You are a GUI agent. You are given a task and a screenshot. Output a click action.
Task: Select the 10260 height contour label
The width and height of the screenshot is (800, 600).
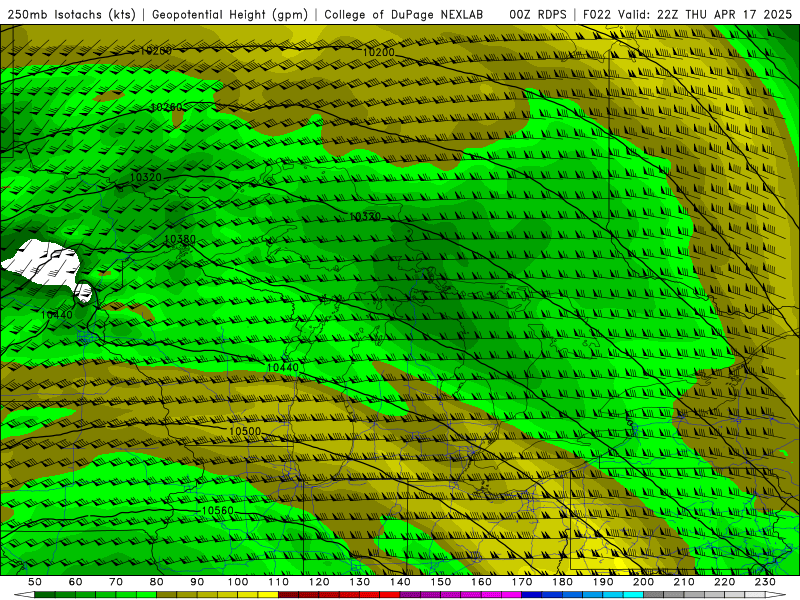pos(166,107)
